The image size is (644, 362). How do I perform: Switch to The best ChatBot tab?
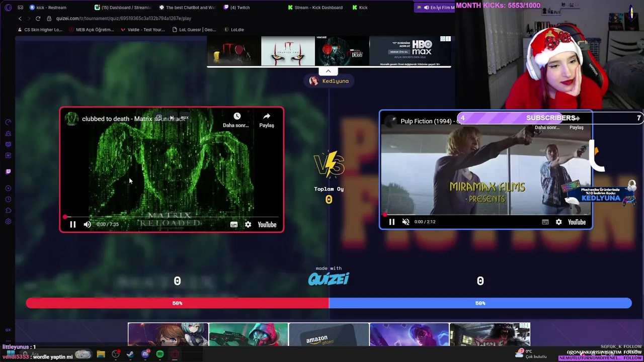point(188,8)
